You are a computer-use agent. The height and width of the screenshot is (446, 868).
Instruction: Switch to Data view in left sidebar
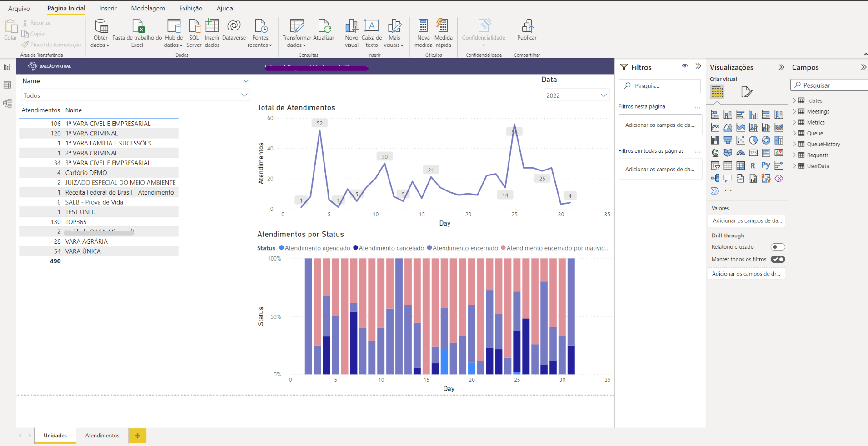[7, 85]
